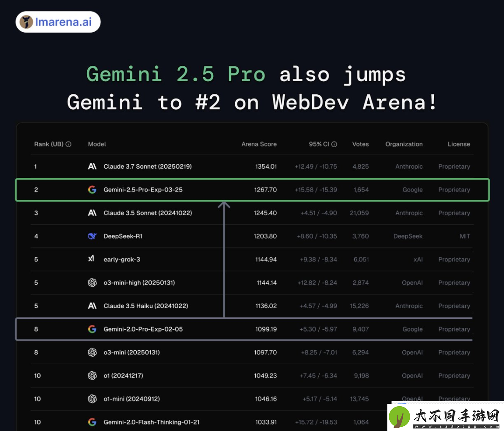The height and width of the screenshot is (431, 504).
Task: Click the xAI icon beside early-grok-3
Action: click(x=91, y=259)
